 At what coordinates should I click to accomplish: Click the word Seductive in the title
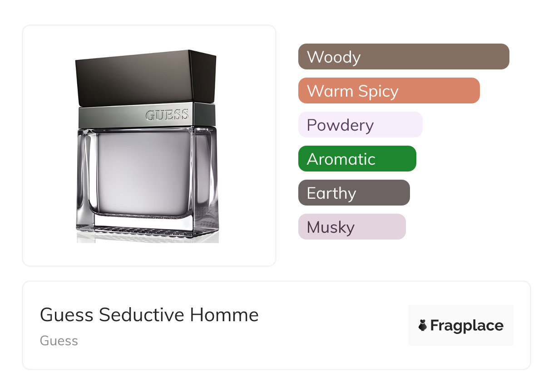pyautogui.click(x=142, y=315)
